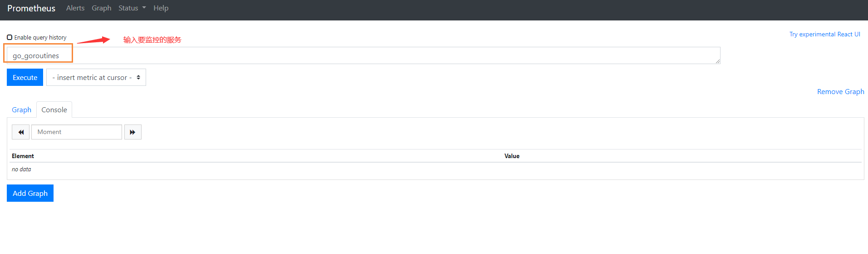The width and height of the screenshot is (868, 254).
Task: Open Try experimental React UI link
Action: point(824,35)
